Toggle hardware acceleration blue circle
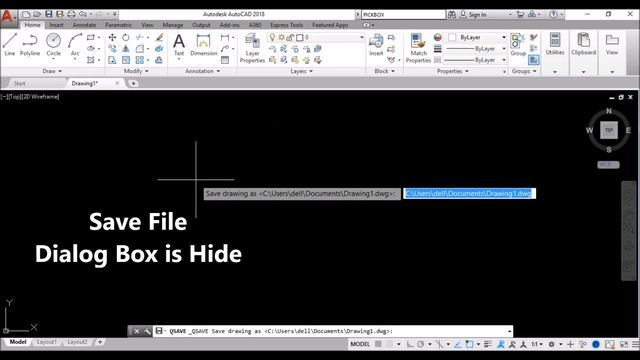640x360 pixels. coord(596,344)
